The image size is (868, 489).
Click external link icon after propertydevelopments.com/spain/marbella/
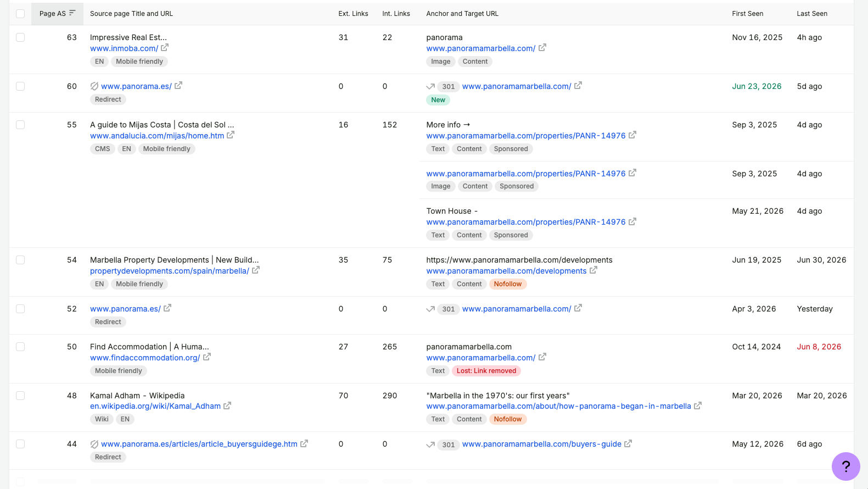point(256,270)
